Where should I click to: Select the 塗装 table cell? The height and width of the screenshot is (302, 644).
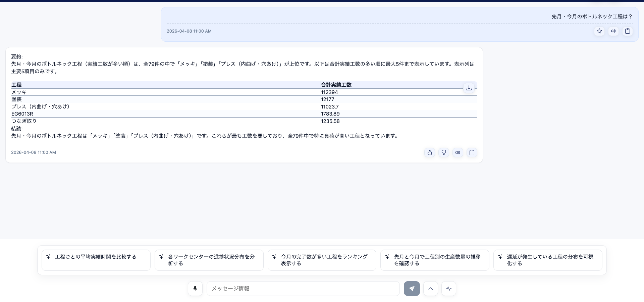tap(166, 99)
